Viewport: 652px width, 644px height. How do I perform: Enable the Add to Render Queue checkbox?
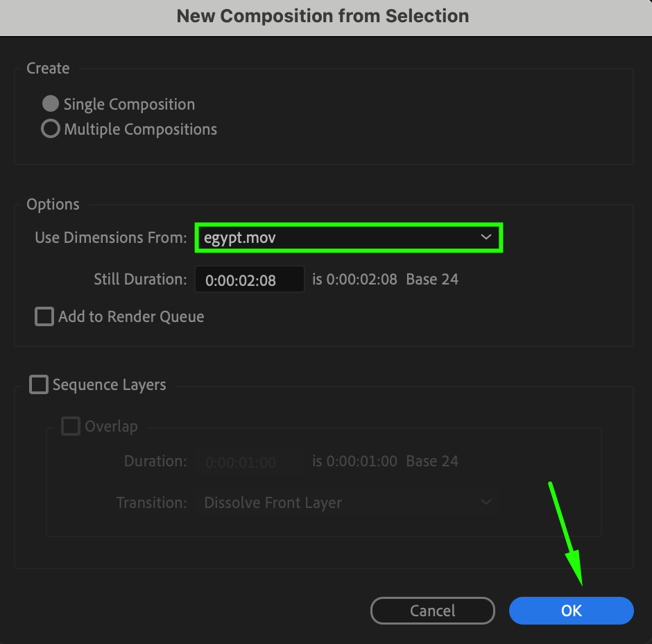[44, 317]
